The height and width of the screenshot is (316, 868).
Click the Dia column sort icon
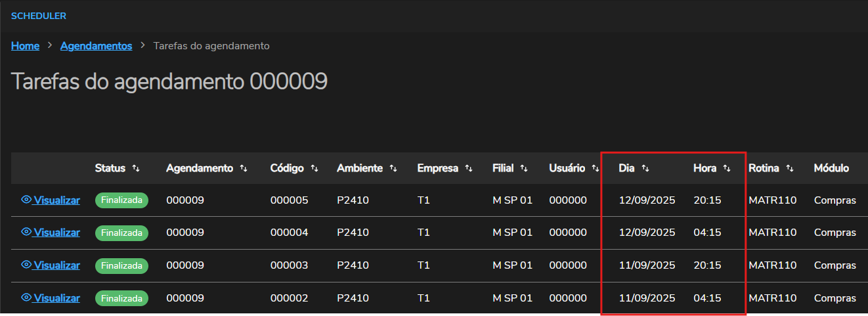point(645,168)
